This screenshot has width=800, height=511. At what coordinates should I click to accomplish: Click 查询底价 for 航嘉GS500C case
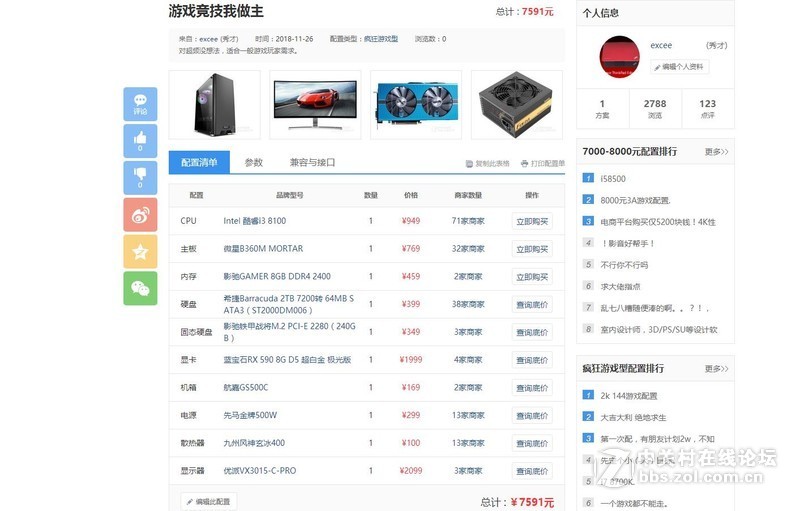pos(532,388)
